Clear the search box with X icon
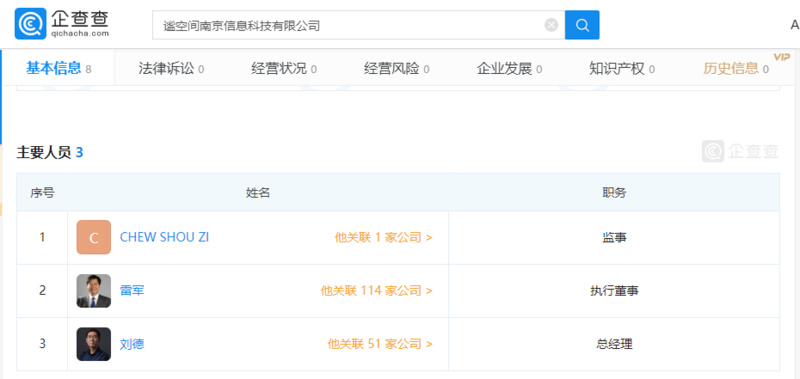 [551, 25]
